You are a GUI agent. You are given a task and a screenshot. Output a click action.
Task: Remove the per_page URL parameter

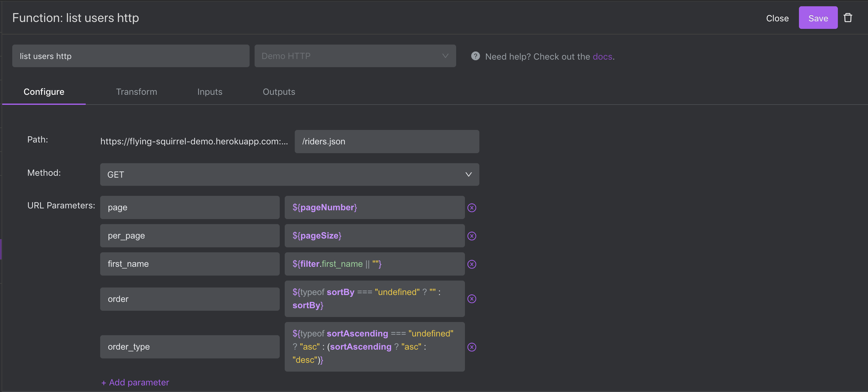pos(472,236)
